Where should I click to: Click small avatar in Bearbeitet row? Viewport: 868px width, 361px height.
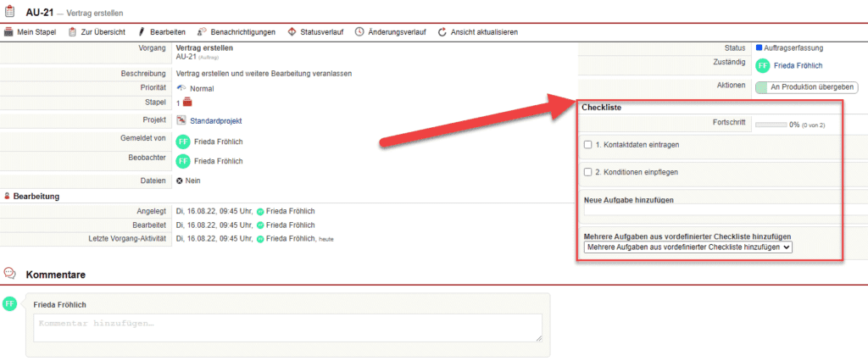click(x=259, y=225)
